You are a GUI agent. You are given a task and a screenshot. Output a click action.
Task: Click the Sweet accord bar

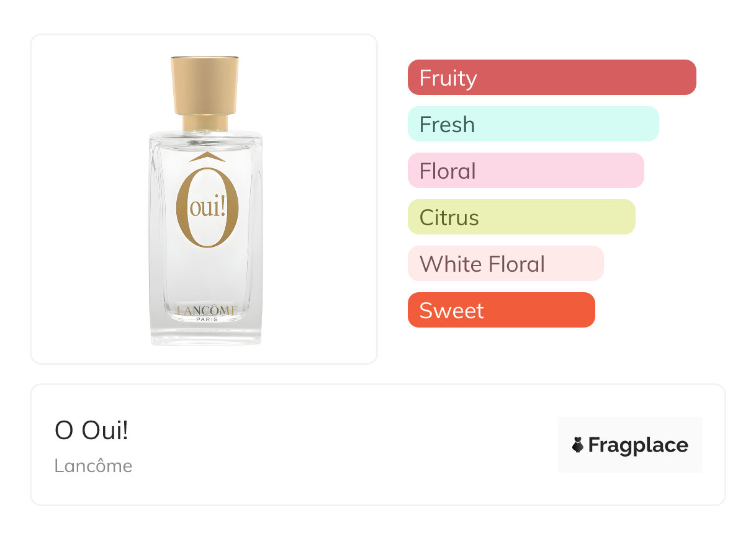(x=501, y=310)
